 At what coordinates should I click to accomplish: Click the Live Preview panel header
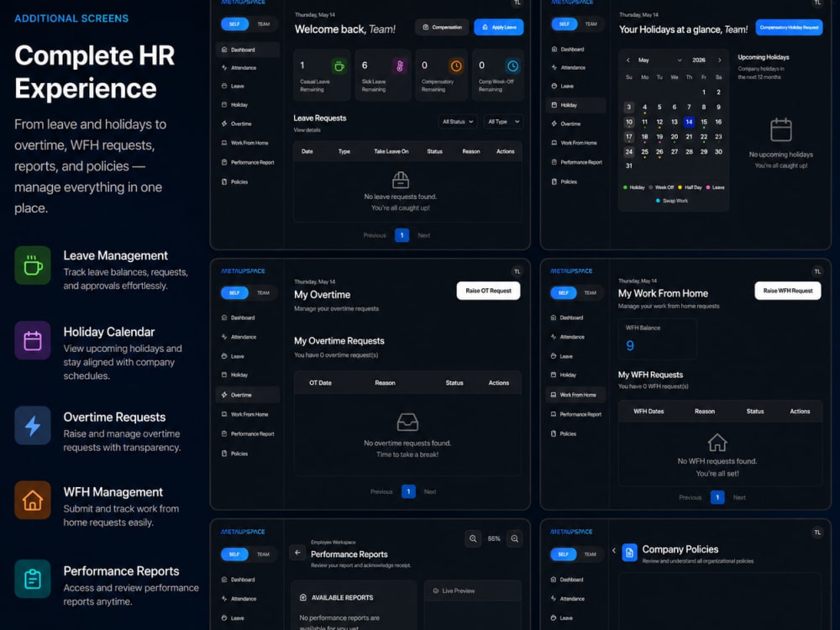(473, 591)
